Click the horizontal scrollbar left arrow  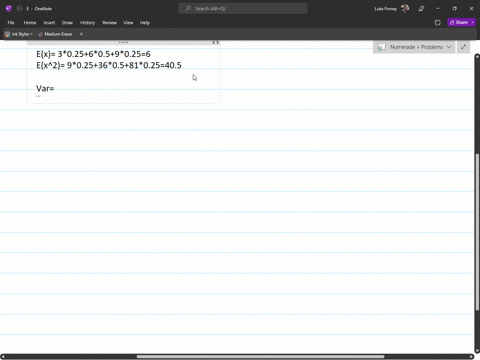point(3,357)
